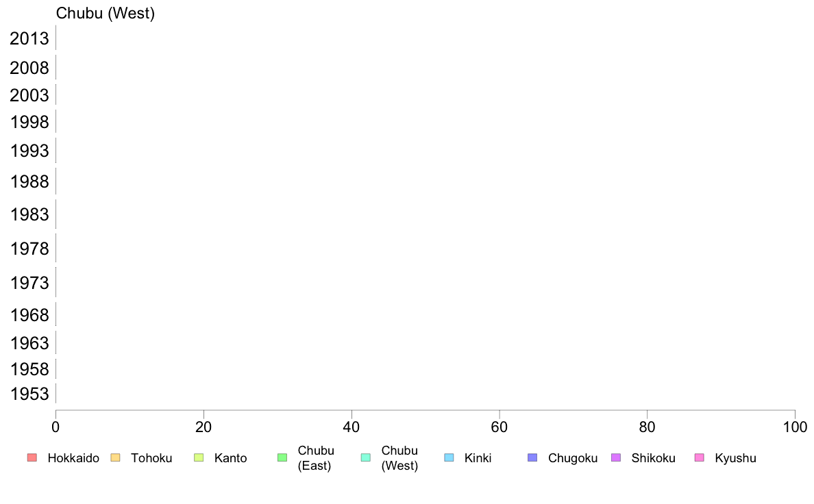
Task: Click the 2003 year axis label
Action: (x=29, y=95)
